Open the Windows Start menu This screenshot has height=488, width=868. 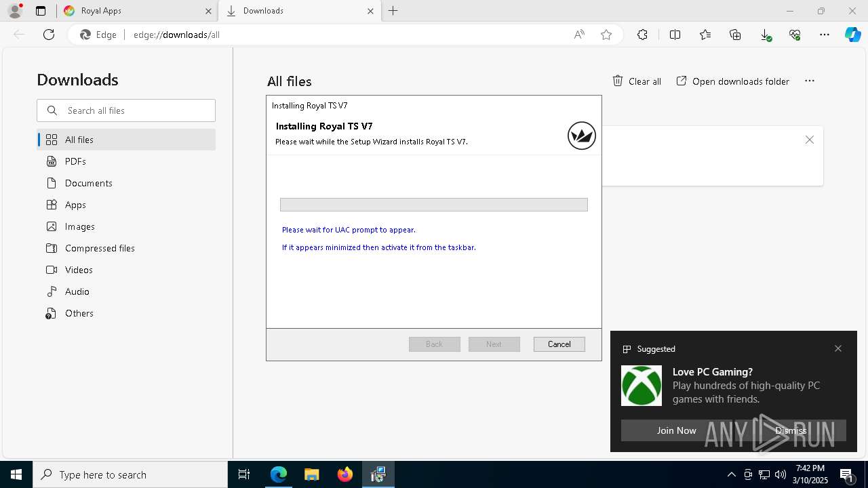tap(16, 474)
